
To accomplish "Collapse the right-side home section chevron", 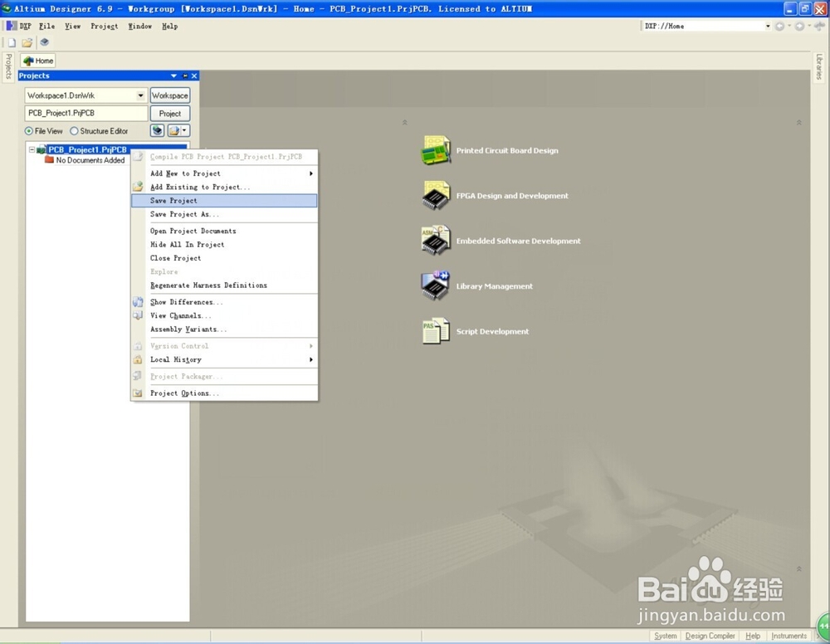I will tap(798, 122).
